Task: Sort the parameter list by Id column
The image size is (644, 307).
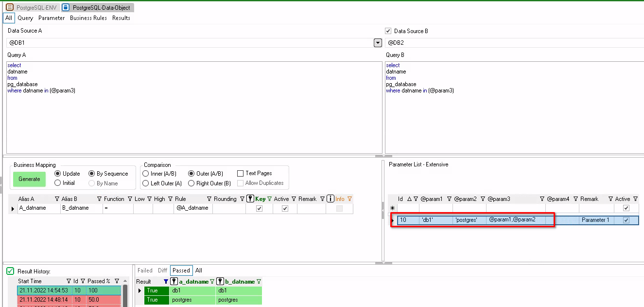Action: [400, 199]
